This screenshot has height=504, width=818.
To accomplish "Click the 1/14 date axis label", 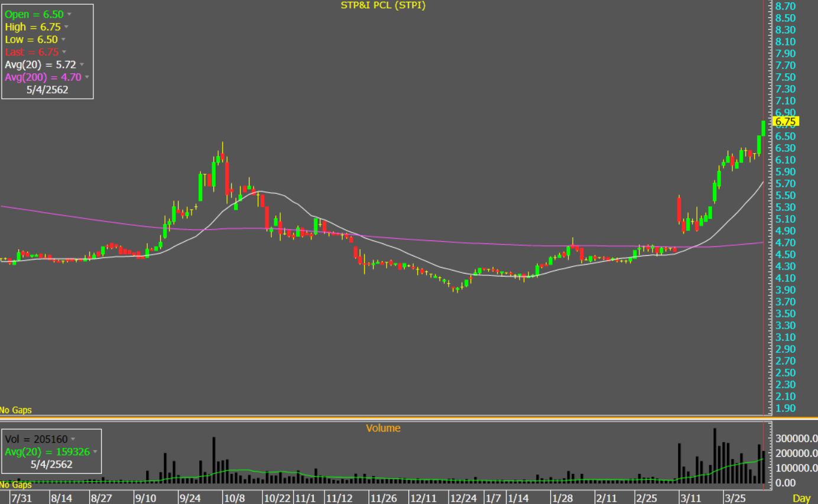I will coord(518,499).
